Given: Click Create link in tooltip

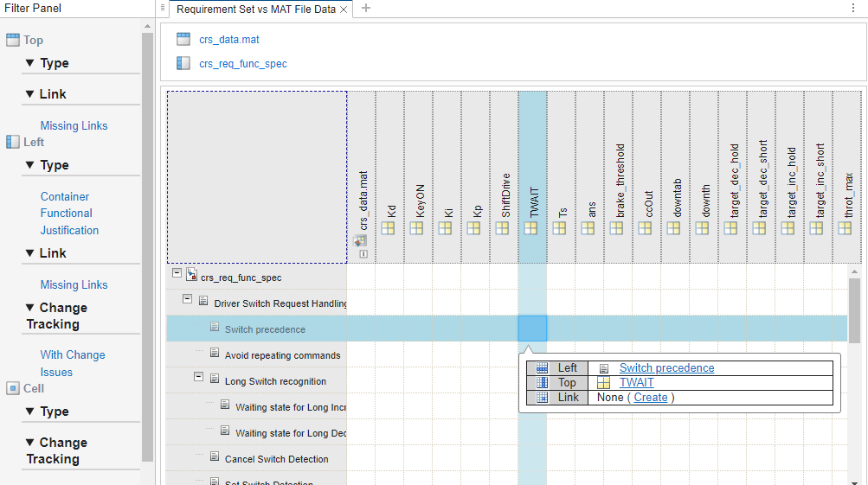Looking at the screenshot, I should [x=651, y=397].
